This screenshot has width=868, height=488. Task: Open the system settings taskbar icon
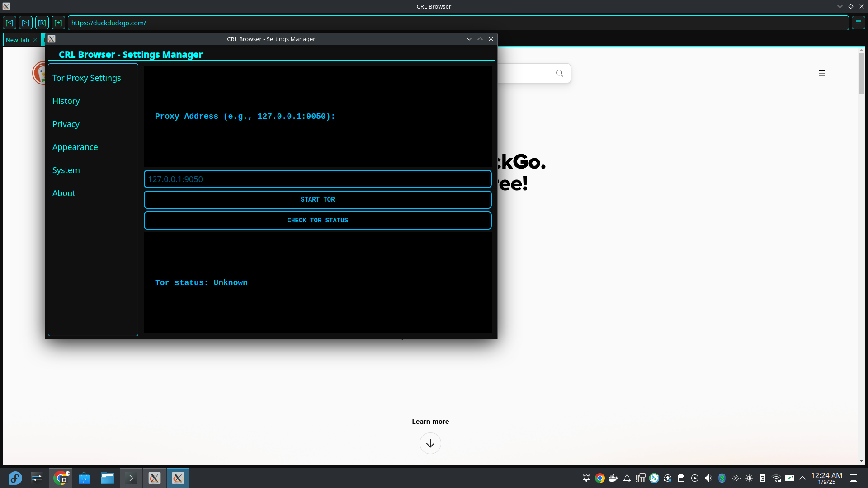[37, 478]
